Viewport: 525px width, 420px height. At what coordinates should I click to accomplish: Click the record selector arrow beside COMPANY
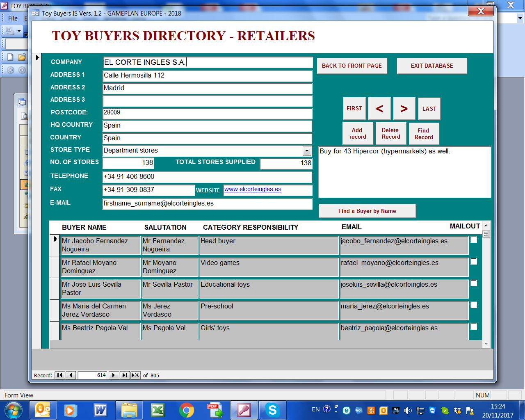pyautogui.click(x=37, y=58)
